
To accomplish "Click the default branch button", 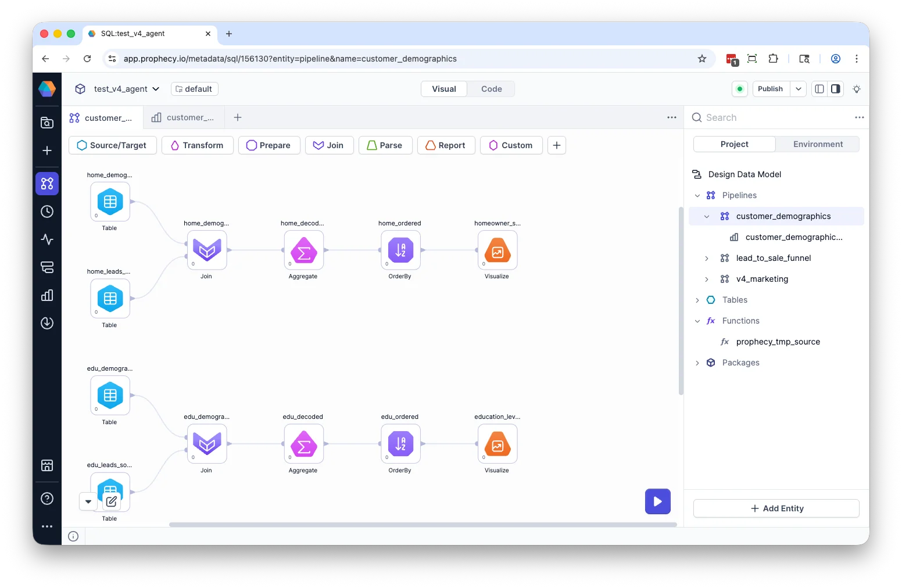I will pyautogui.click(x=194, y=89).
